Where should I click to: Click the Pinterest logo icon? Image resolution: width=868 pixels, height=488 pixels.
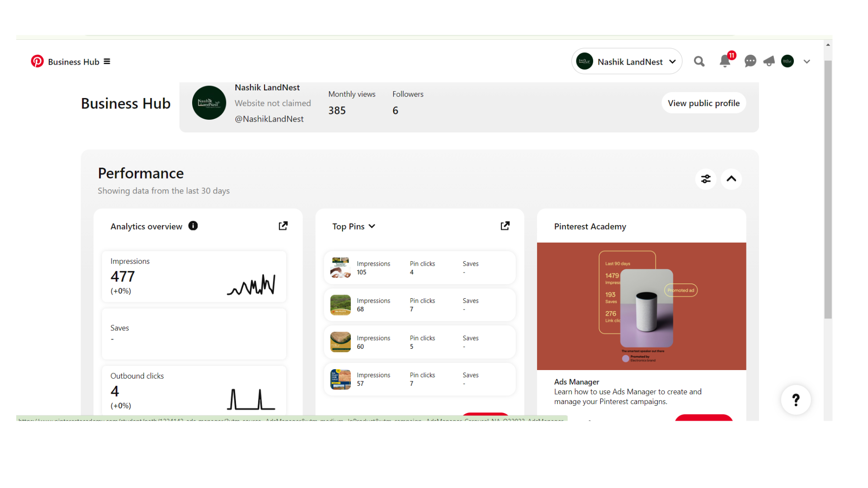pos(37,61)
